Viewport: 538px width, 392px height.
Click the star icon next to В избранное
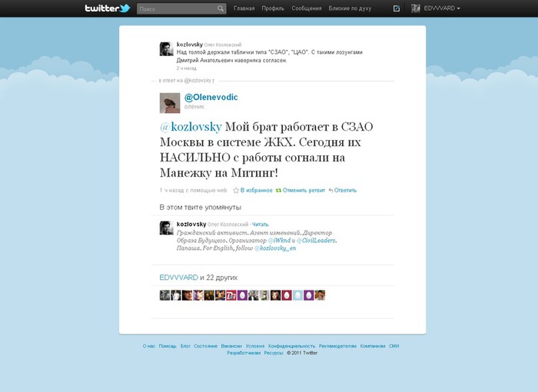236,190
